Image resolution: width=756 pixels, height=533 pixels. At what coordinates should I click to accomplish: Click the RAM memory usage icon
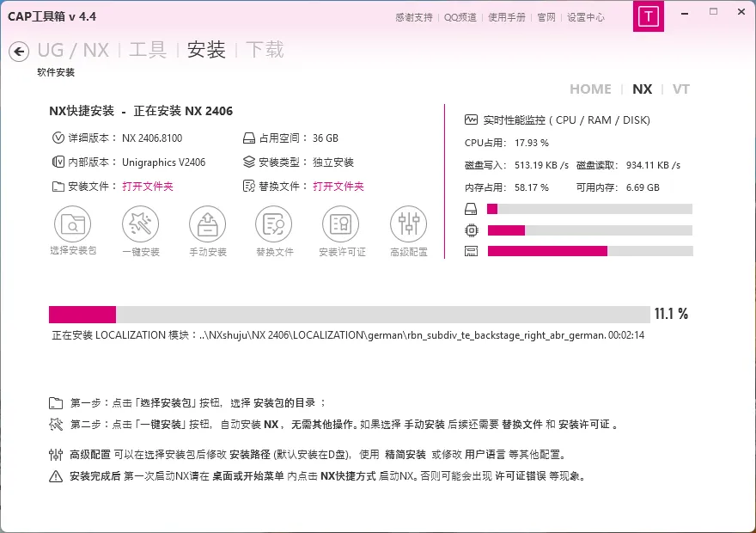(471, 251)
